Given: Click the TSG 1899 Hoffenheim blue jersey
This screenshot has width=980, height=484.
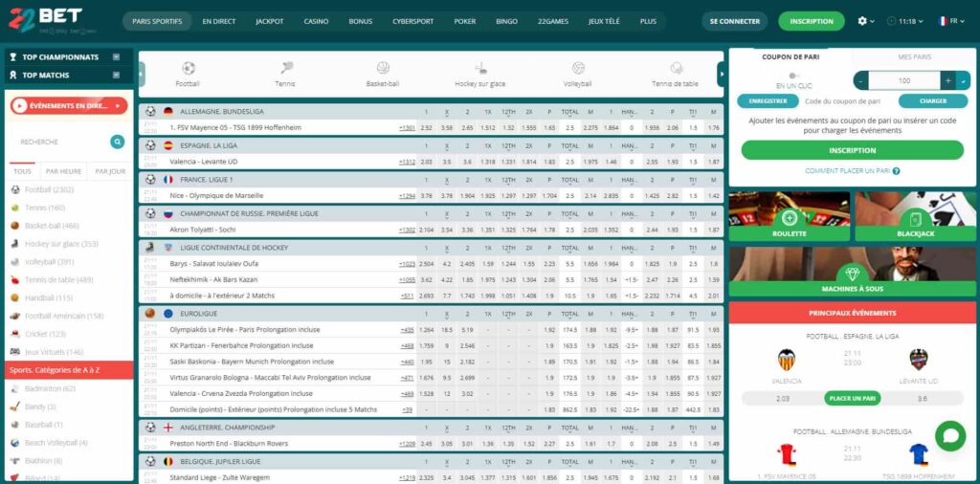Looking at the screenshot, I should (x=919, y=454).
